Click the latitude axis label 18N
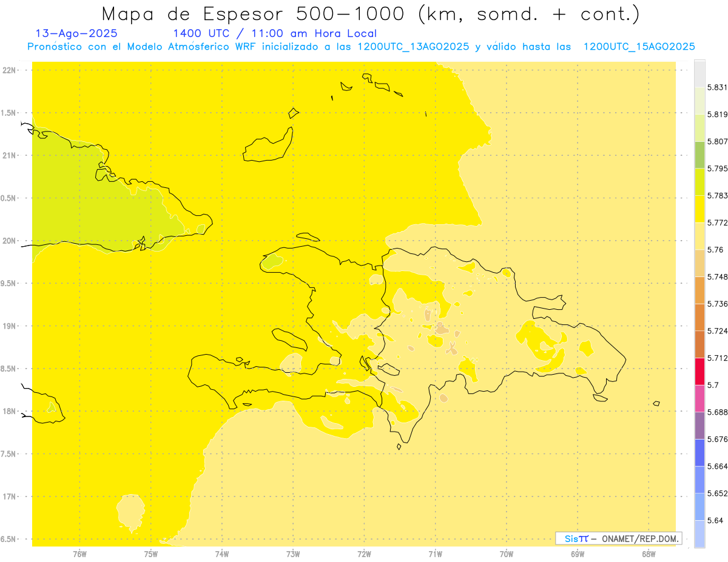The height and width of the screenshot is (562, 728). coord(9,411)
